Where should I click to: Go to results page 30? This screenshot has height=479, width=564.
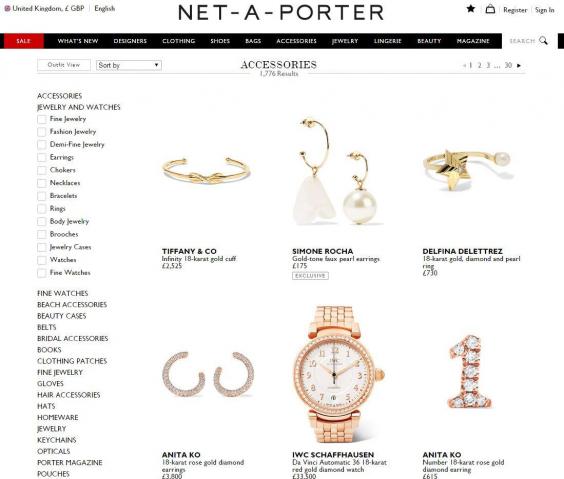(508, 65)
